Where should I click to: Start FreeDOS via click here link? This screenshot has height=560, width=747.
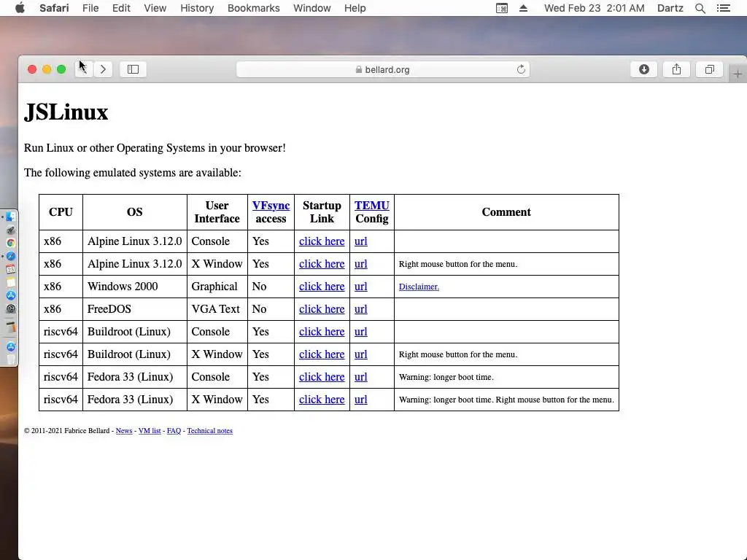(322, 309)
